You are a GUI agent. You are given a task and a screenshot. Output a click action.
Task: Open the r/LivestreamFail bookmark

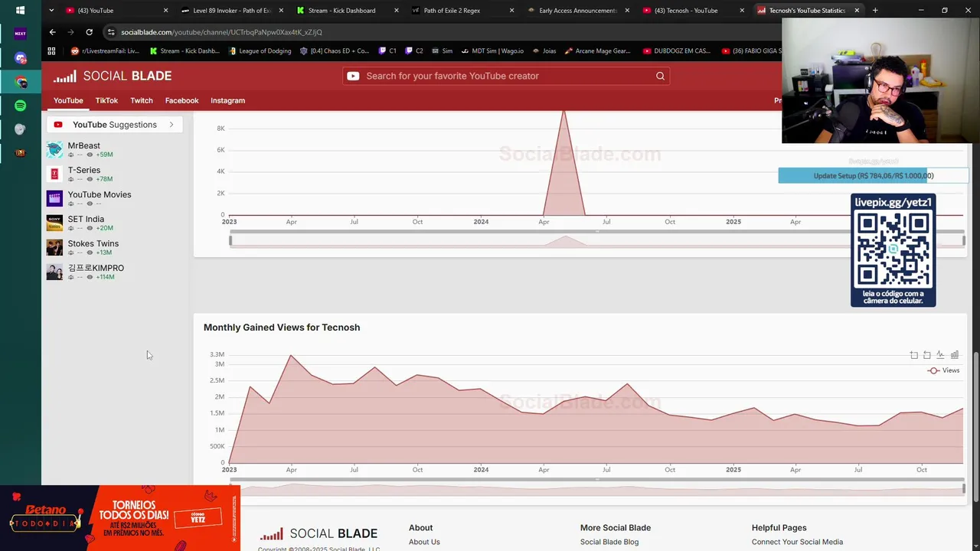click(x=105, y=51)
